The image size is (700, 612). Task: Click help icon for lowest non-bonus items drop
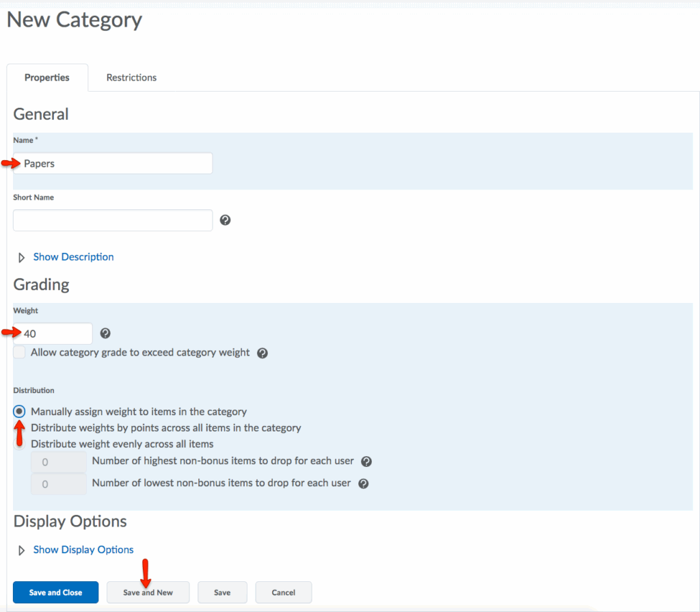pyautogui.click(x=364, y=483)
